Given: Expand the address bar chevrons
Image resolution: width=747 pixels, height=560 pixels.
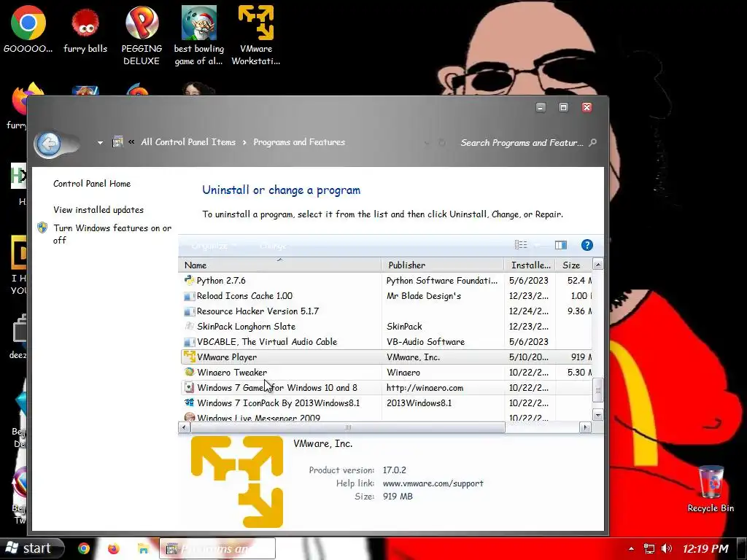Looking at the screenshot, I should coord(131,142).
